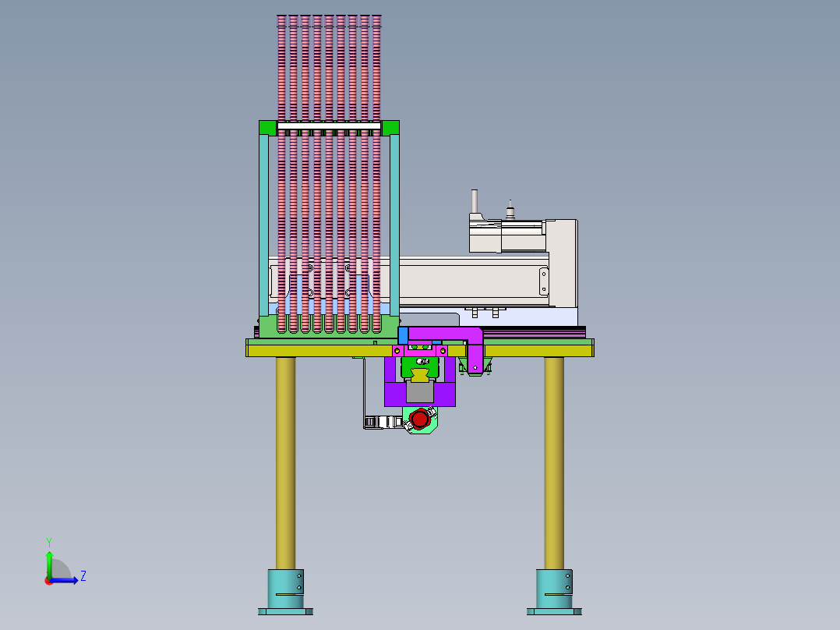Select the green top-left corner block

point(268,128)
